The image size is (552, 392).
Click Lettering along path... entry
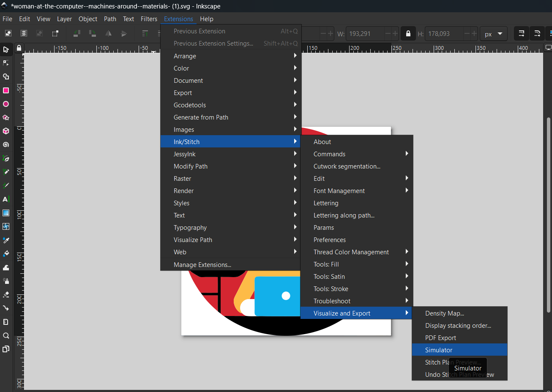(x=356, y=215)
